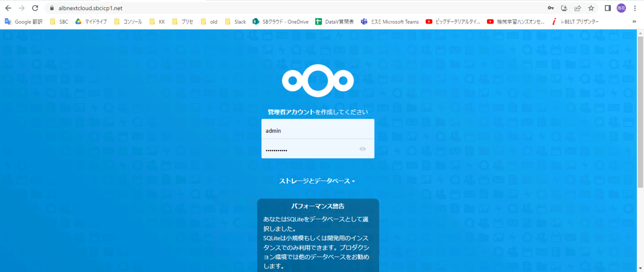
Task: Open the コンソール bookmark folder
Action: coord(128,22)
